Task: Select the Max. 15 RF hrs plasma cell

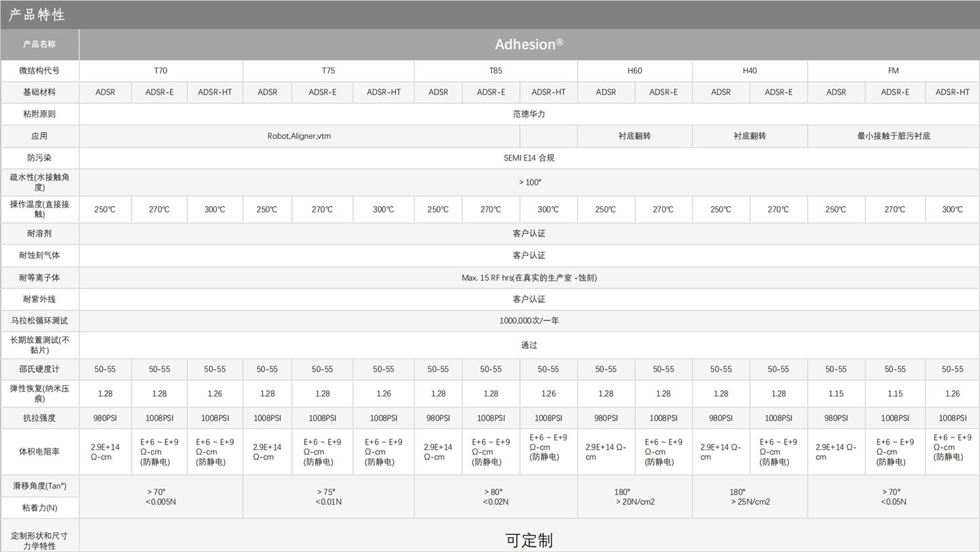Action: click(x=529, y=278)
